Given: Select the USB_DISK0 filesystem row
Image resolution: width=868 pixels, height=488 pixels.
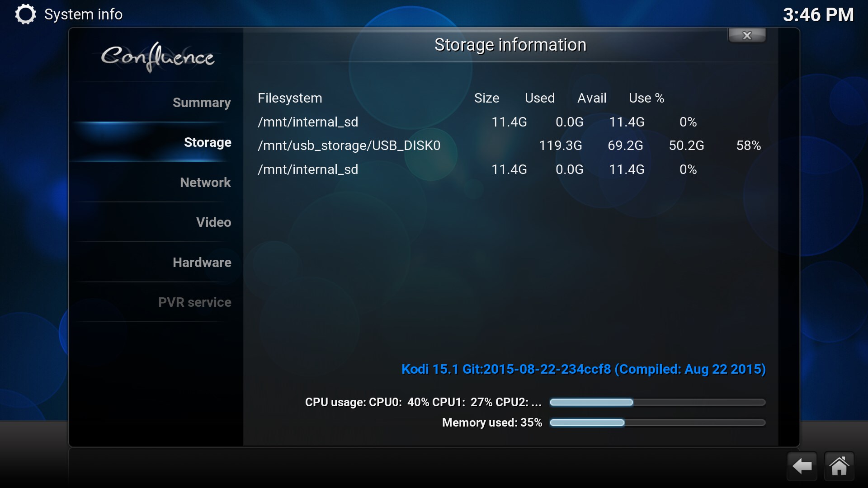Looking at the screenshot, I should (x=509, y=145).
